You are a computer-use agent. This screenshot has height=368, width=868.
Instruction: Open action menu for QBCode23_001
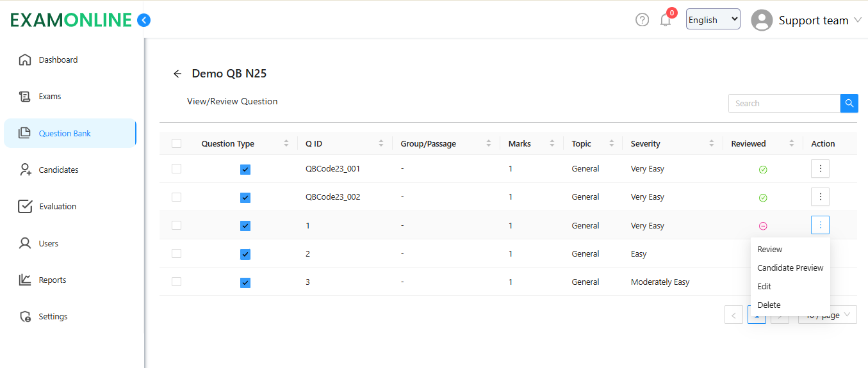point(820,169)
